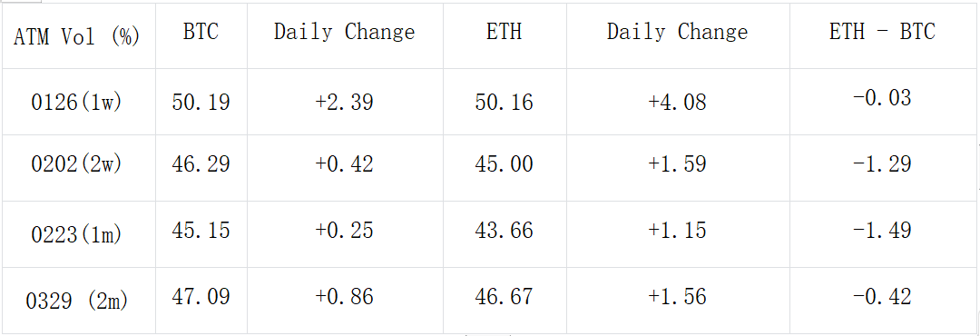
Task: Select the 0126(1w) row label
Action: click(x=79, y=102)
